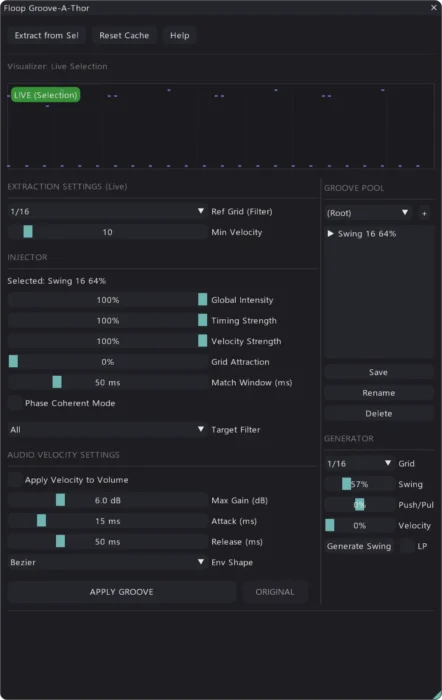Image resolution: width=442 pixels, height=700 pixels.
Task: Click the Max Gain (dB) slider
Action: pyautogui.click(x=107, y=500)
